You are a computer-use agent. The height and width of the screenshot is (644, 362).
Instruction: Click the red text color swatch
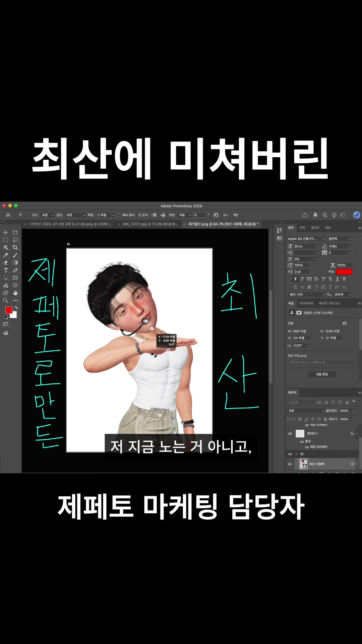click(344, 272)
